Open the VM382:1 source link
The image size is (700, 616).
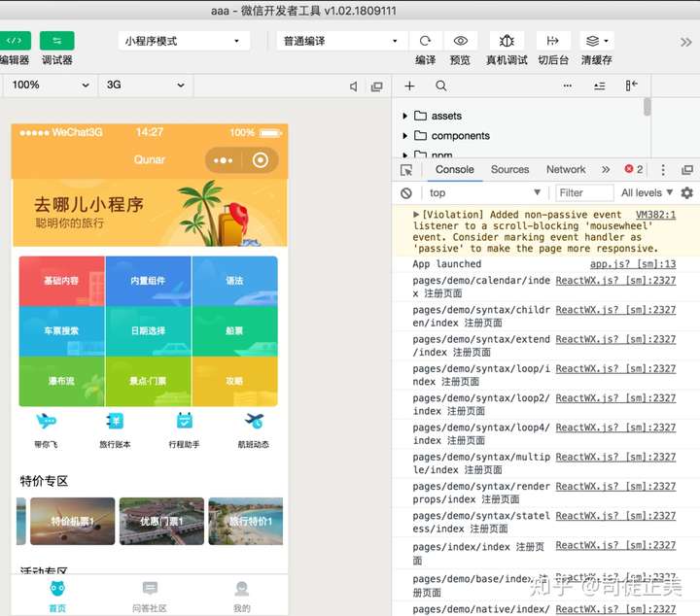(655, 215)
